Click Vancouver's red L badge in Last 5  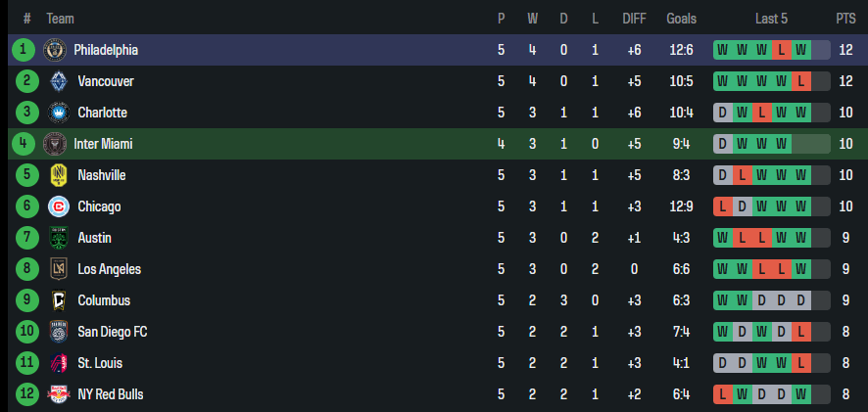click(801, 81)
